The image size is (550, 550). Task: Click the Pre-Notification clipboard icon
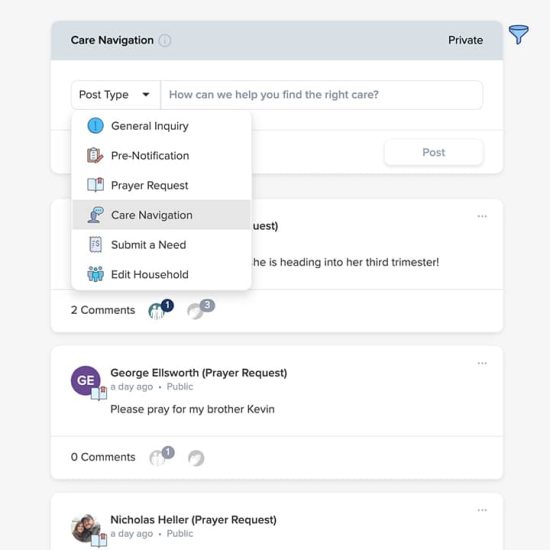[x=95, y=155]
